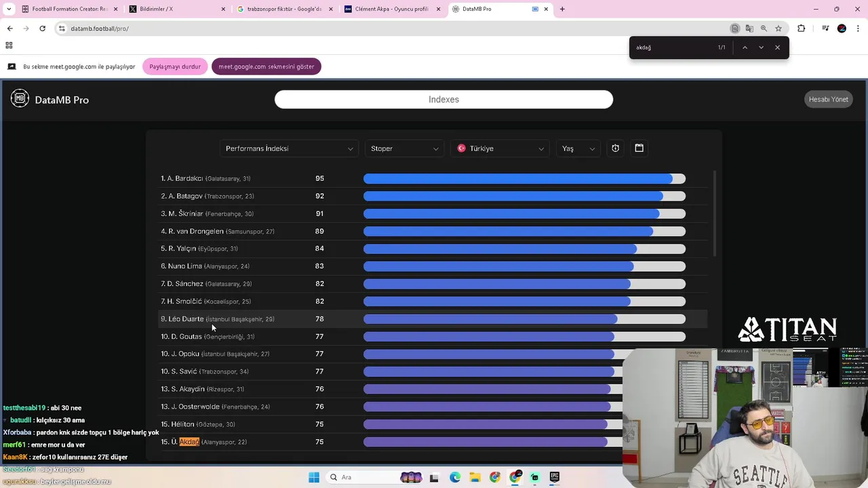The height and width of the screenshot is (488, 868).
Task: Click player row 5. R. Yalçın
Action: (434, 249)
